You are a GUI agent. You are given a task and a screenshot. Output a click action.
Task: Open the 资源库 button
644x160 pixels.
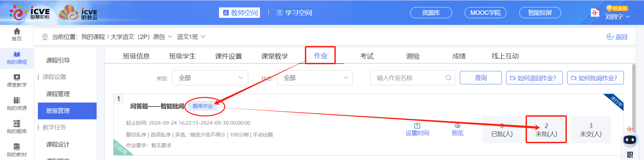tap(431, 13)
